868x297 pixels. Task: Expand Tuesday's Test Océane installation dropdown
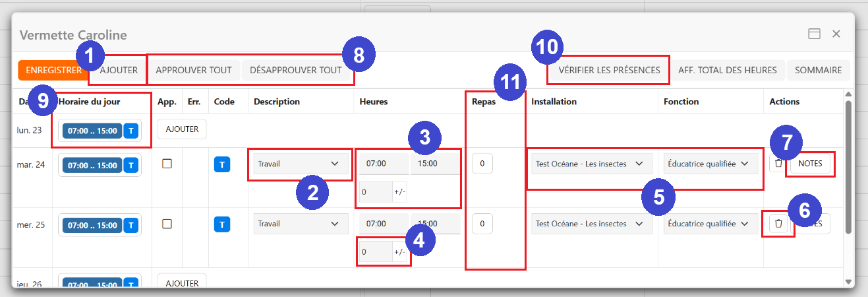tap(589, 164)
